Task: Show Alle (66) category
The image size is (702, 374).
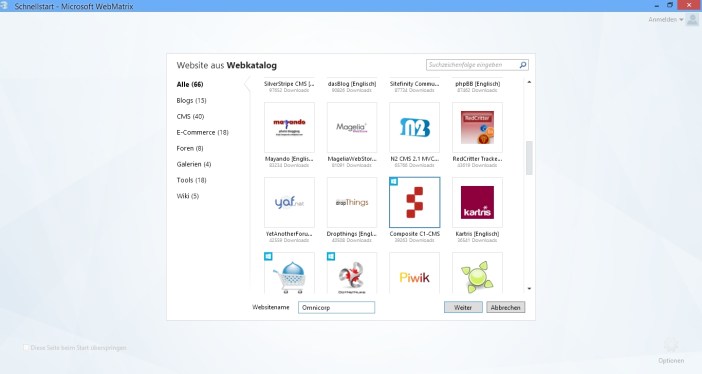Action: pyautogui.click(x=190, y=84)
